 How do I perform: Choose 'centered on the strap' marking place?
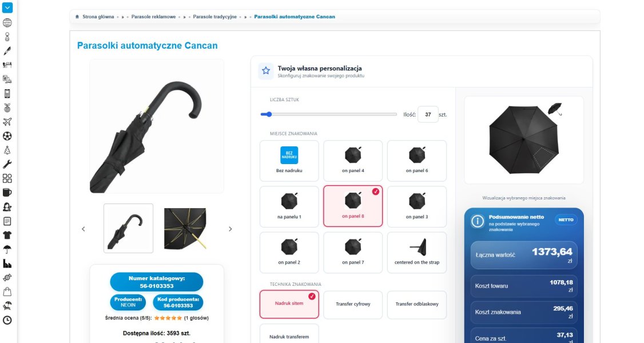pos(417,252)
